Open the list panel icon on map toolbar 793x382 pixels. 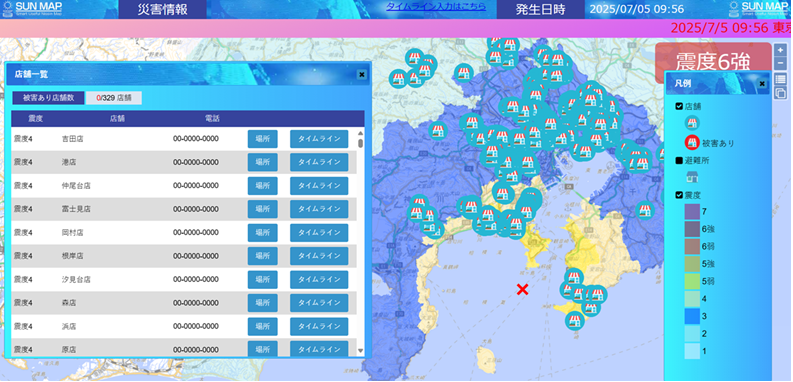[x=780, y=79]
